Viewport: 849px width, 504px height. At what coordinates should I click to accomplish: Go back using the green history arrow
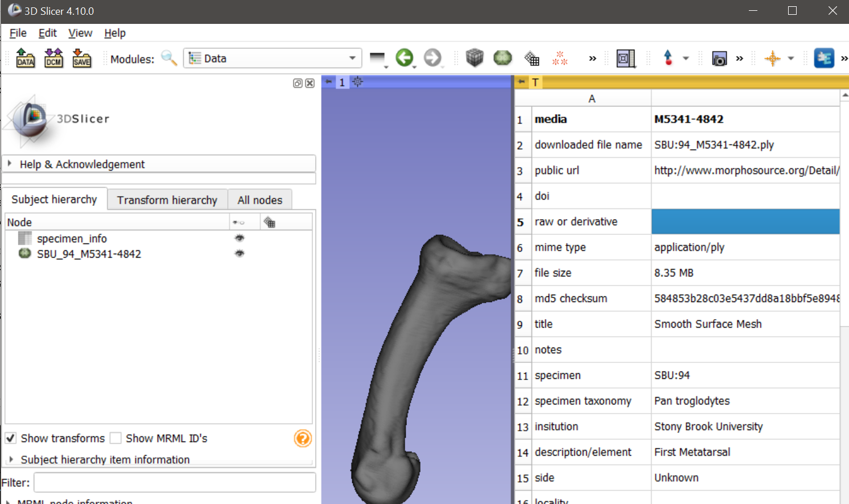(x=405, y=57)
